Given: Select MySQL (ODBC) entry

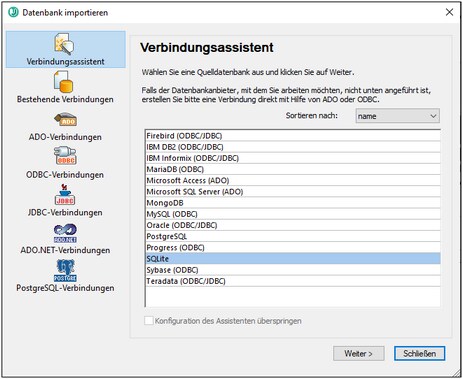Looking at the screenshot, I should point(293,214).
